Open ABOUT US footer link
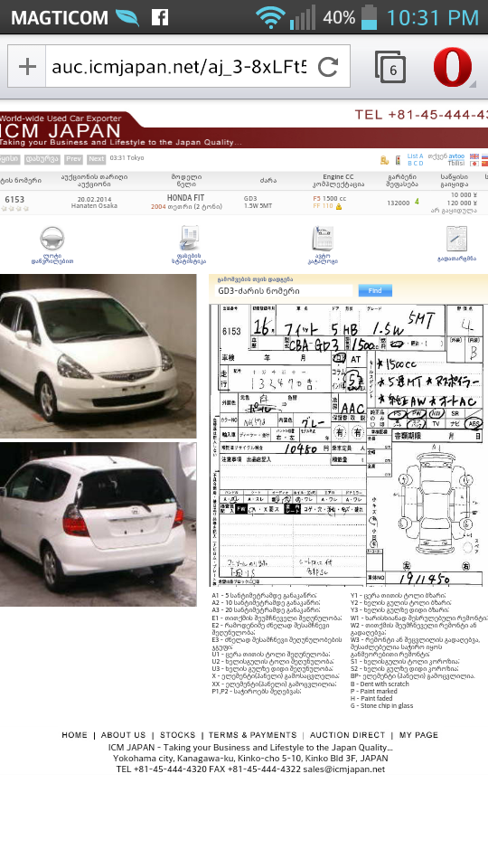Viewport: 488px width, 868px height. (x=124, y=735)
